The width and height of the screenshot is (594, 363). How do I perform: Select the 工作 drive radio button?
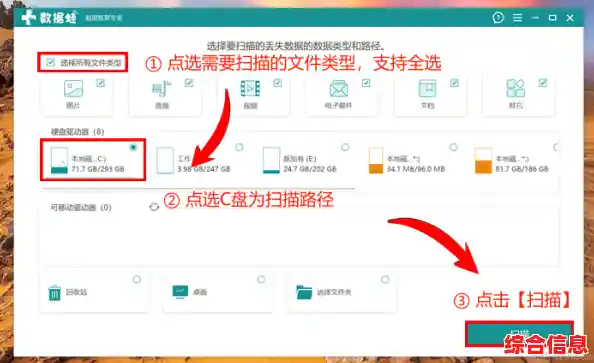239,147
